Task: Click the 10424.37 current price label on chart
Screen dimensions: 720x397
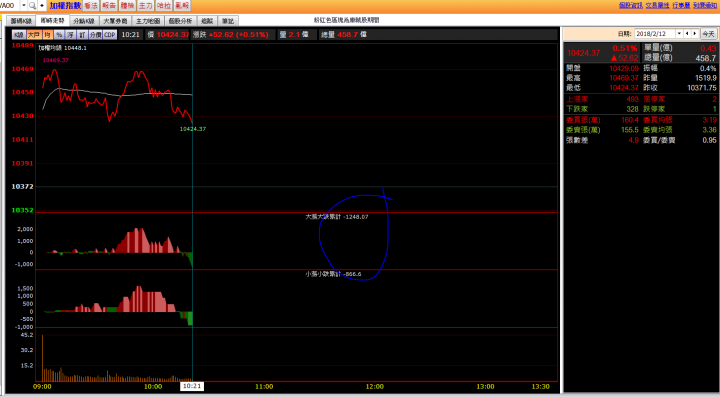Action: coord(193,129)
